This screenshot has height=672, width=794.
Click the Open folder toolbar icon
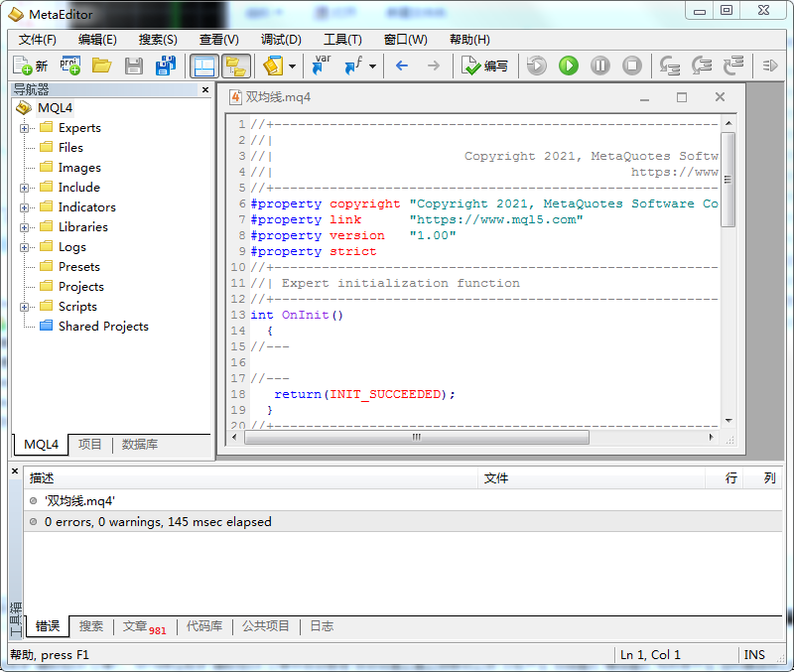point(101,66)
